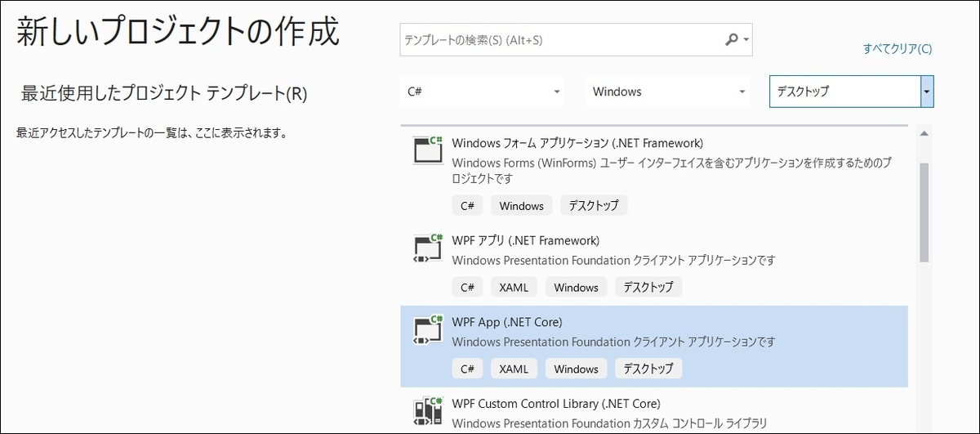
Task: Select WPF アプリ (.NET Framework) title
Action: [x=526, y=240]
